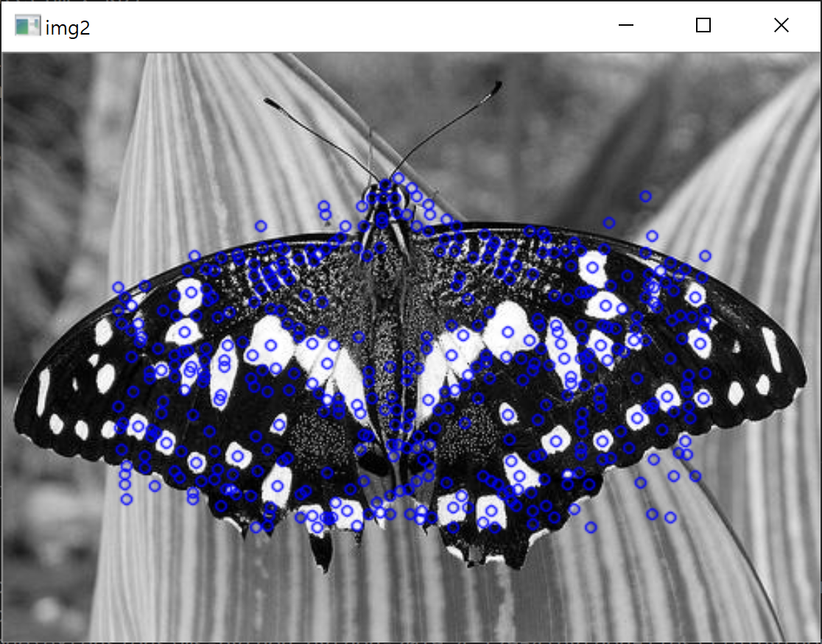Close the img2 window
Screen dimensions: 822x644
[781, 25]
